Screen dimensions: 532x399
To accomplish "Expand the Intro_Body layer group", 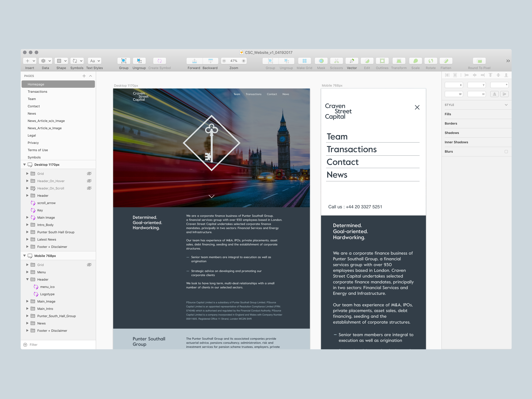I will coord(27,225).
